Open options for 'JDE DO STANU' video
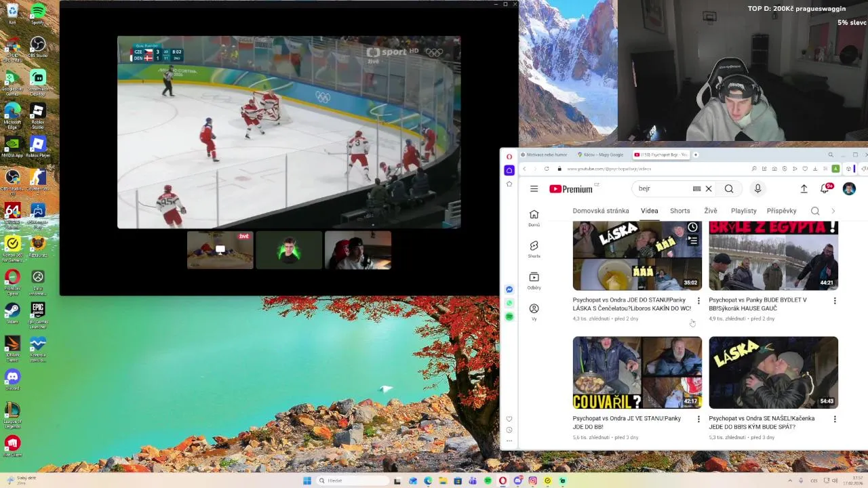868x488 pixels. [x=698, y=301]
